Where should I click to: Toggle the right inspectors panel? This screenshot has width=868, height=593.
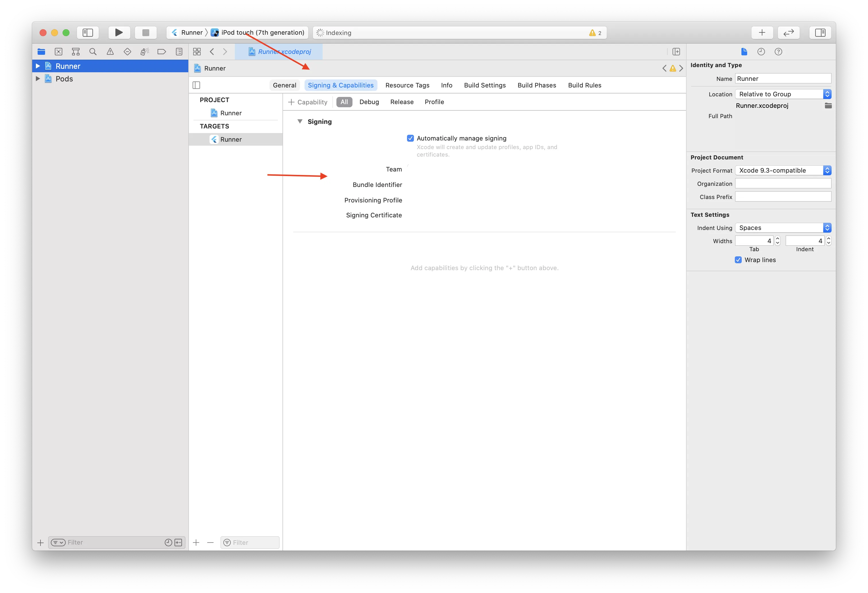[820, 32]
